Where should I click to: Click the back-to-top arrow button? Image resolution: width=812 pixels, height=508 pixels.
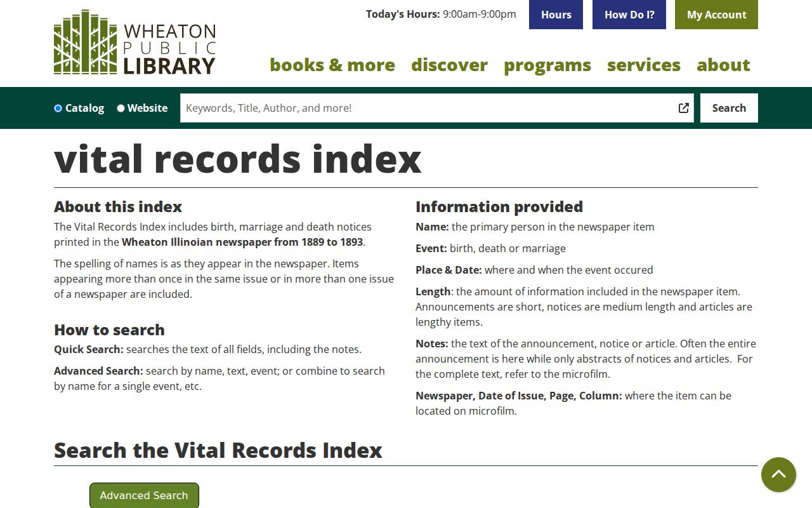pos(778,474)
